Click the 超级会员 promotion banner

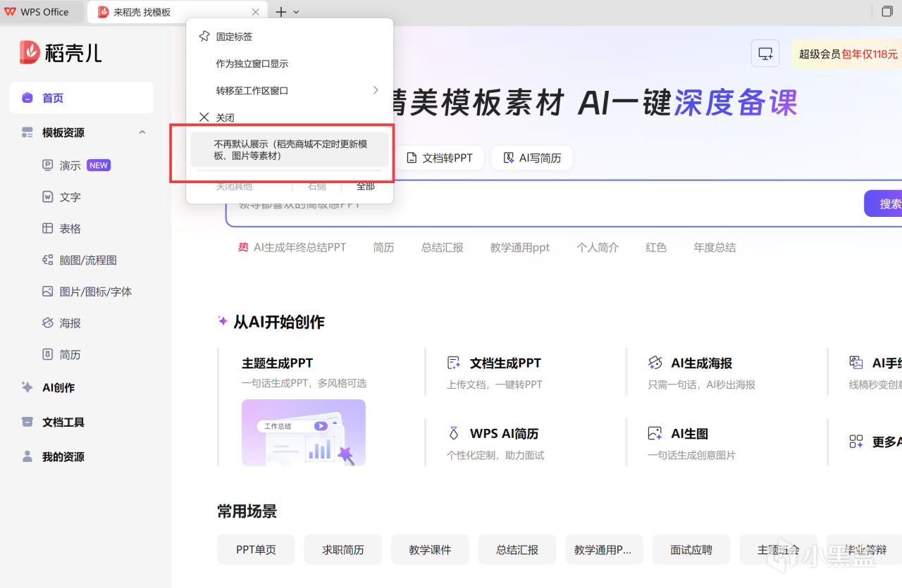(x=847, y=54)
